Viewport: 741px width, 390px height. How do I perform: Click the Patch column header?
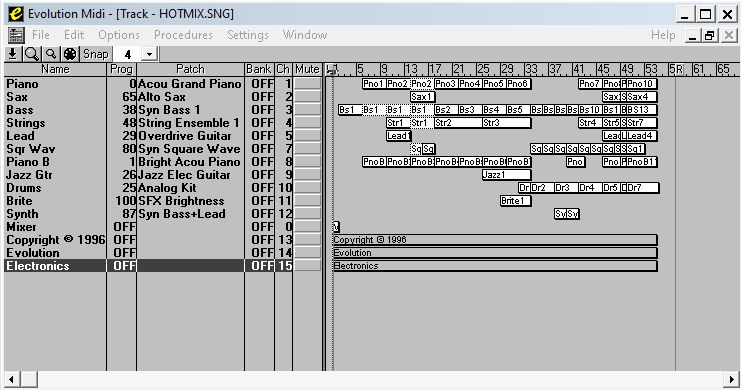(x=190, y=69)
